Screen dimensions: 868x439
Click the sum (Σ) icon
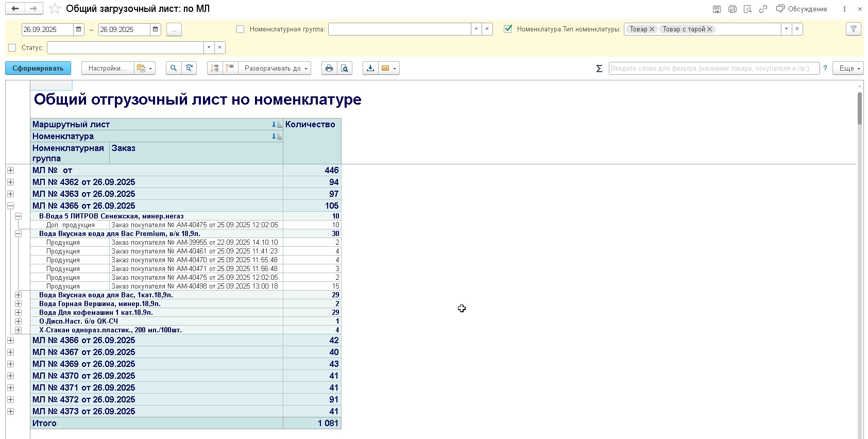coord(599,69)
